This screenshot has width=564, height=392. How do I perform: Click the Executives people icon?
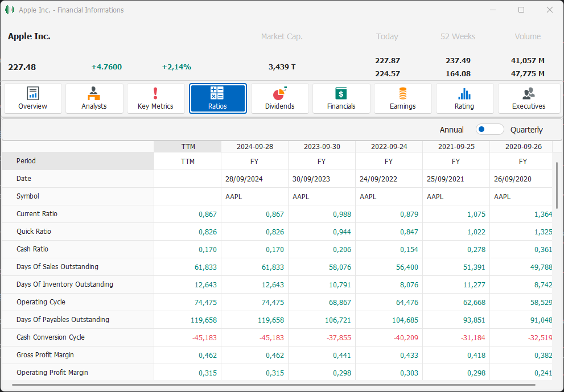529,93
